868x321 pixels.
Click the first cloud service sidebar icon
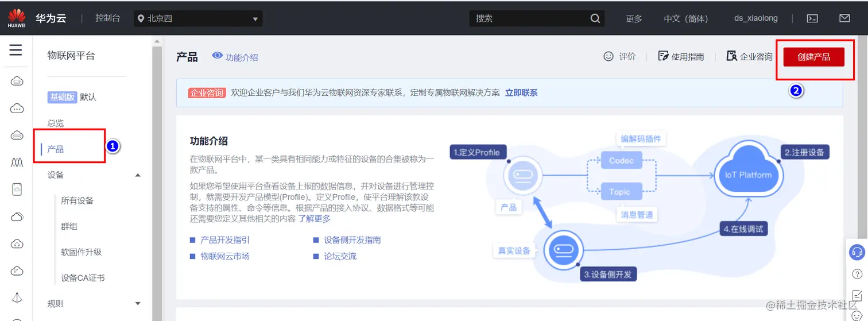coord(17,82)
